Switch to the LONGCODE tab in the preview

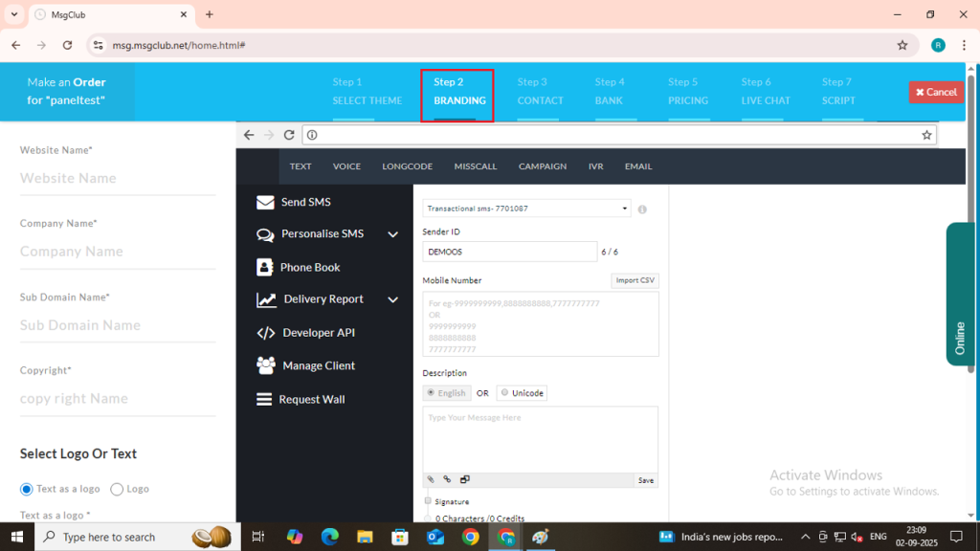408,166
